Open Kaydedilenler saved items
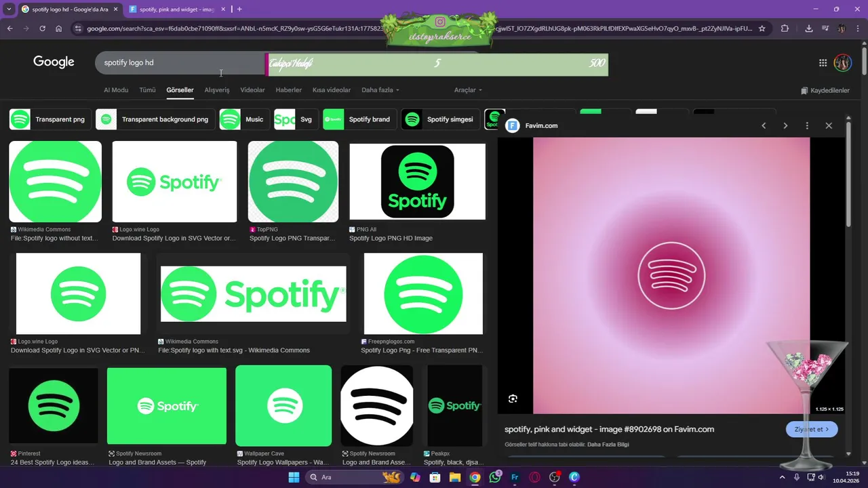The width and height of the screenshot is (868, 488). (x=825, y=90)
